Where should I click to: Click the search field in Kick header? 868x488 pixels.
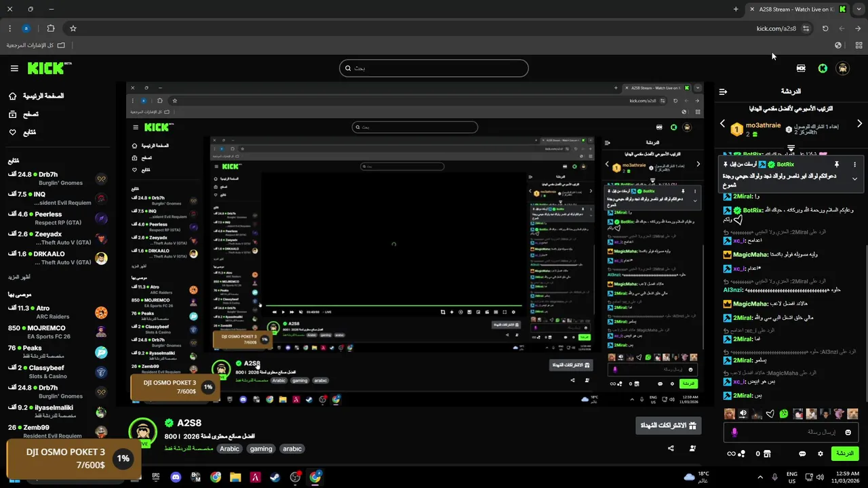(433, 68)
